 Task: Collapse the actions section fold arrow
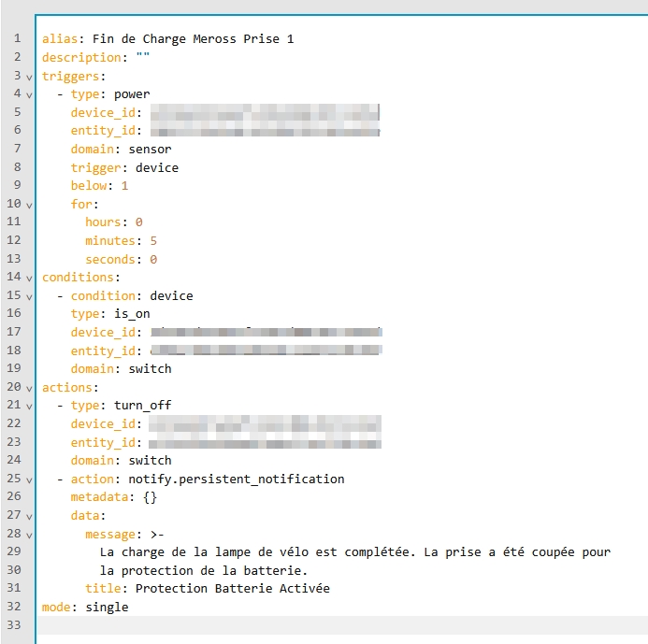click(29, 388)
